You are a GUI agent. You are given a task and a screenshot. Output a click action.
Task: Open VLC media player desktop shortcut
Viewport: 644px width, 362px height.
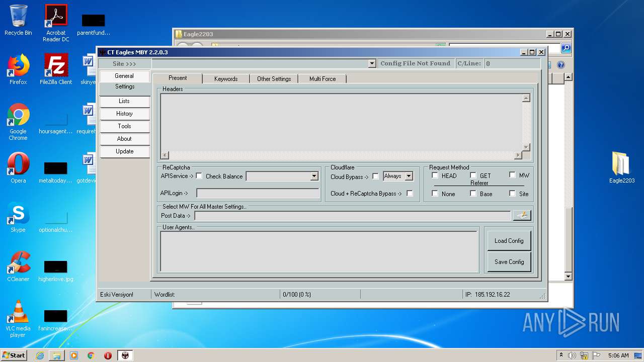click(18, 319)
